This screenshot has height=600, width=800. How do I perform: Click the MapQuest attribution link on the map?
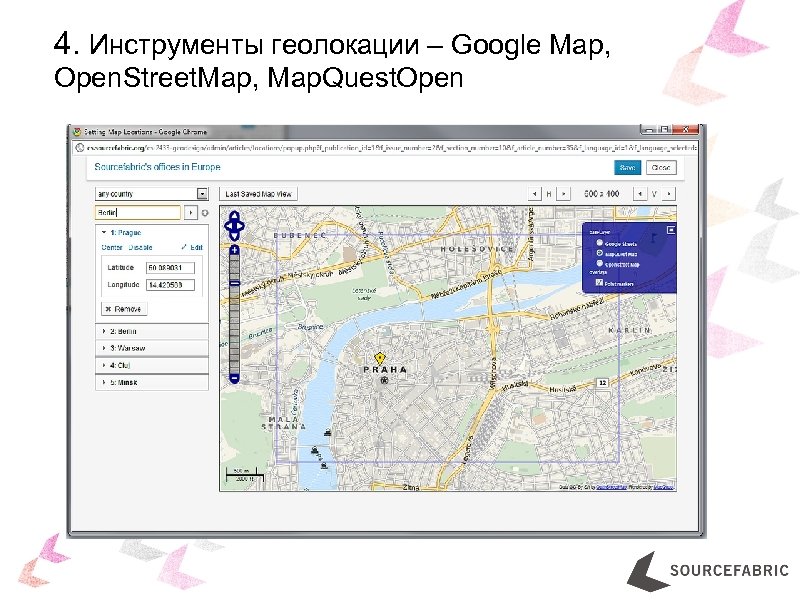pos(664,487)
